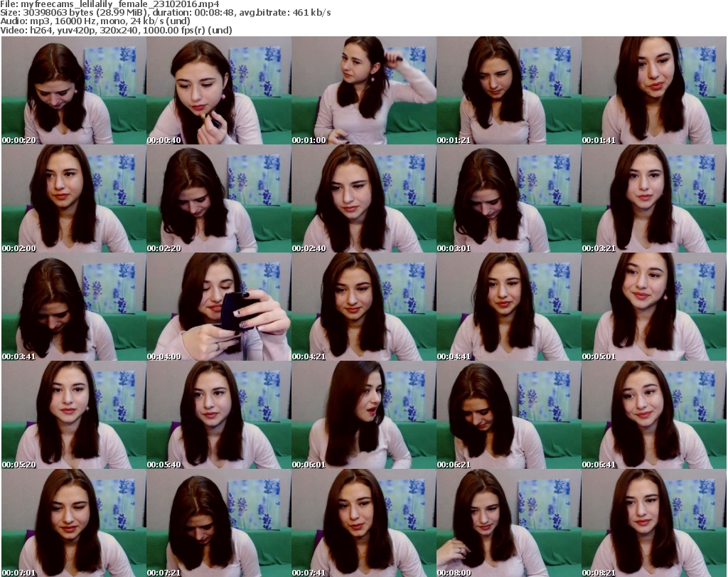Click the thumbnail frame at 00:07:41
The width and height of the screenshot is (728, 577).
tap(364, 523)
